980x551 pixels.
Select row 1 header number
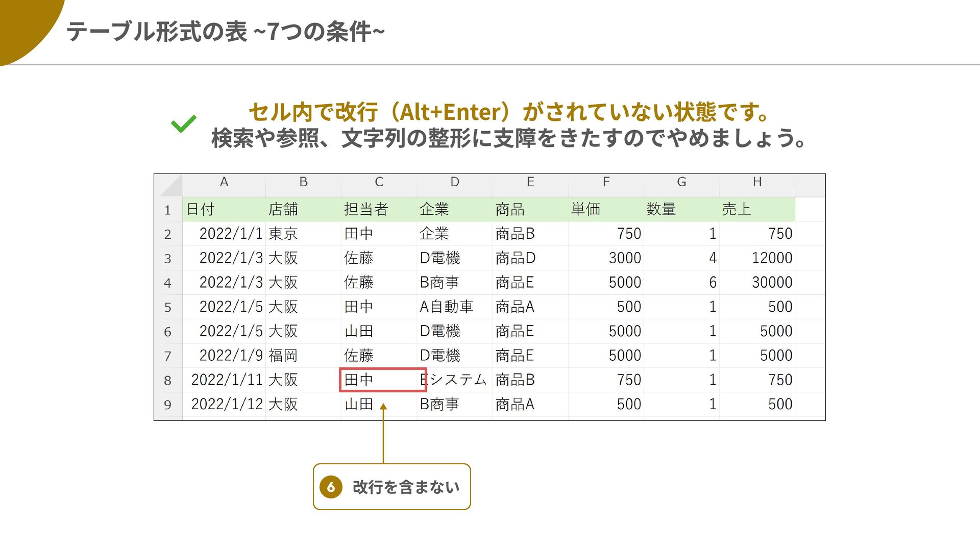[x=168, y=210]
